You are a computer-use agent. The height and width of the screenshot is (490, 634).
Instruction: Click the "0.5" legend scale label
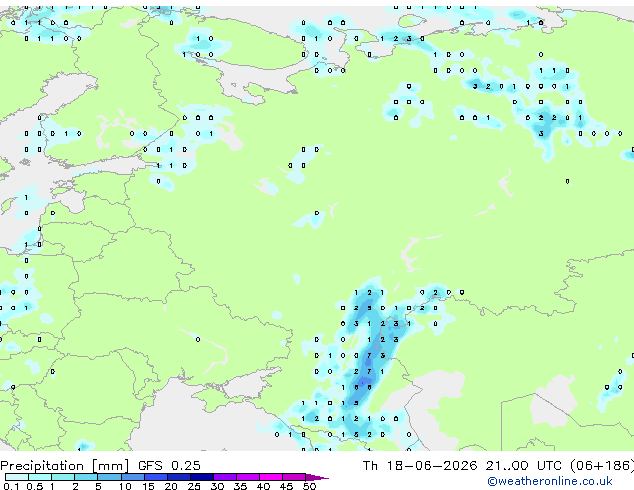click(35, 486)
